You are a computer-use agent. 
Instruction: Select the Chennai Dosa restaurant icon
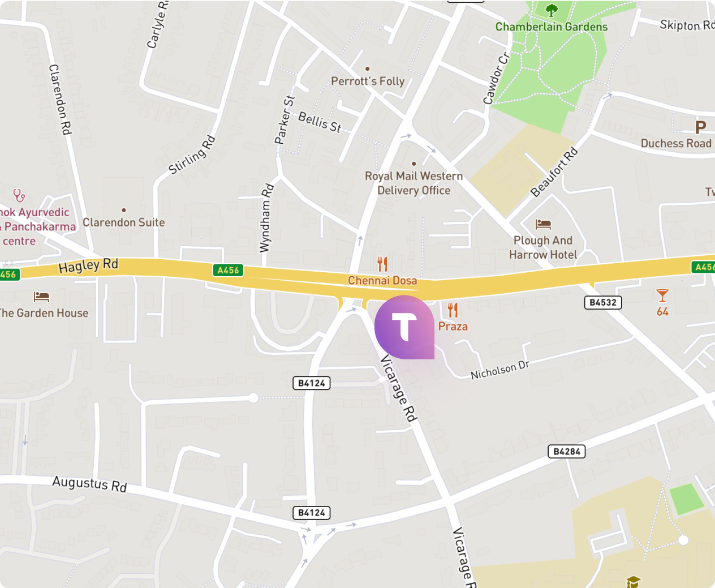[x=382, y=264]
